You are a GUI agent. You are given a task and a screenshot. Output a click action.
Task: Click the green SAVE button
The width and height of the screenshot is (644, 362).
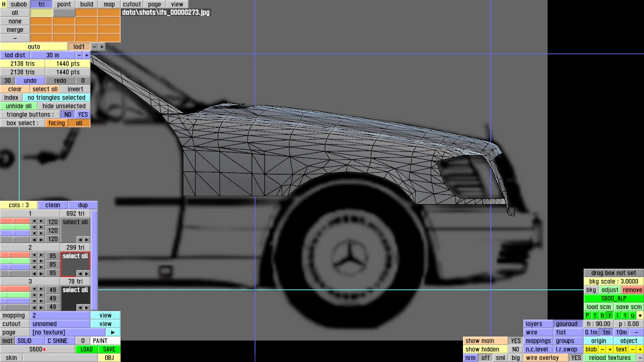109,349
